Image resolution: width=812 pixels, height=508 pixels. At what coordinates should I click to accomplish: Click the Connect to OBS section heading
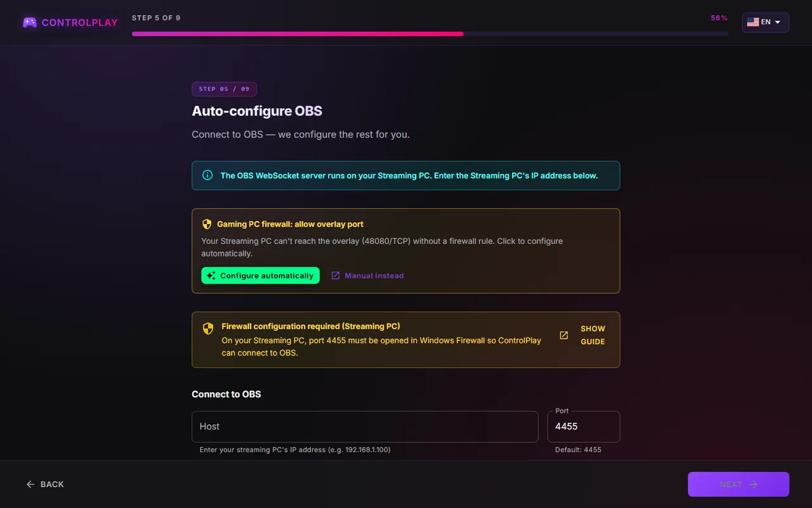coord(226,394)
